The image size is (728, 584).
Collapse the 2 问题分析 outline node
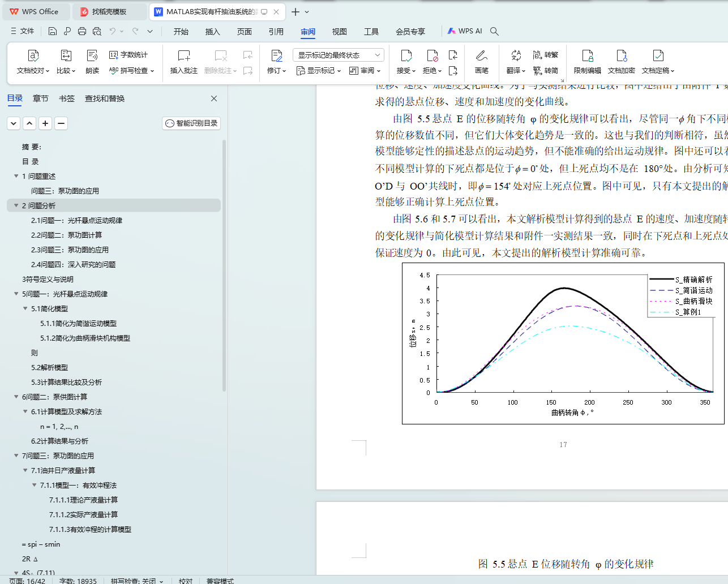tap(16, 205)
